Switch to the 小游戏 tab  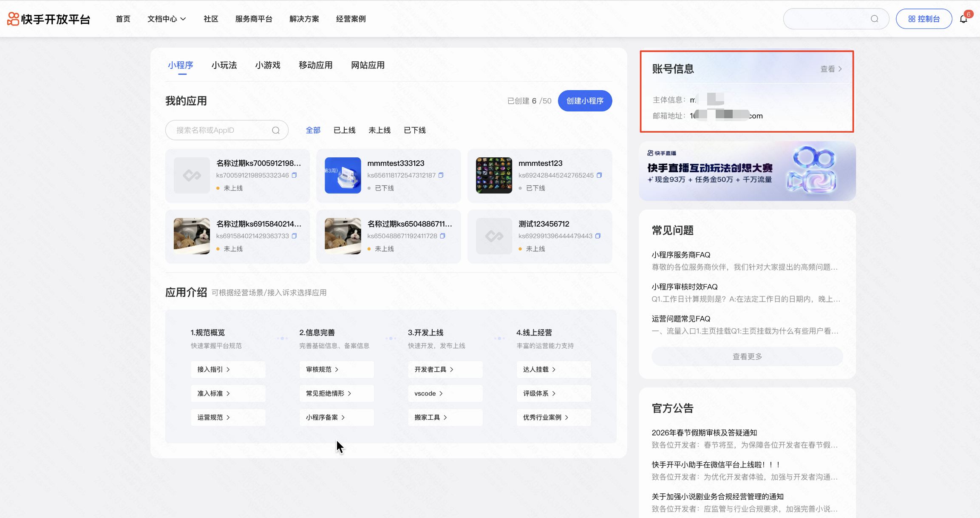tap(268, 65)
